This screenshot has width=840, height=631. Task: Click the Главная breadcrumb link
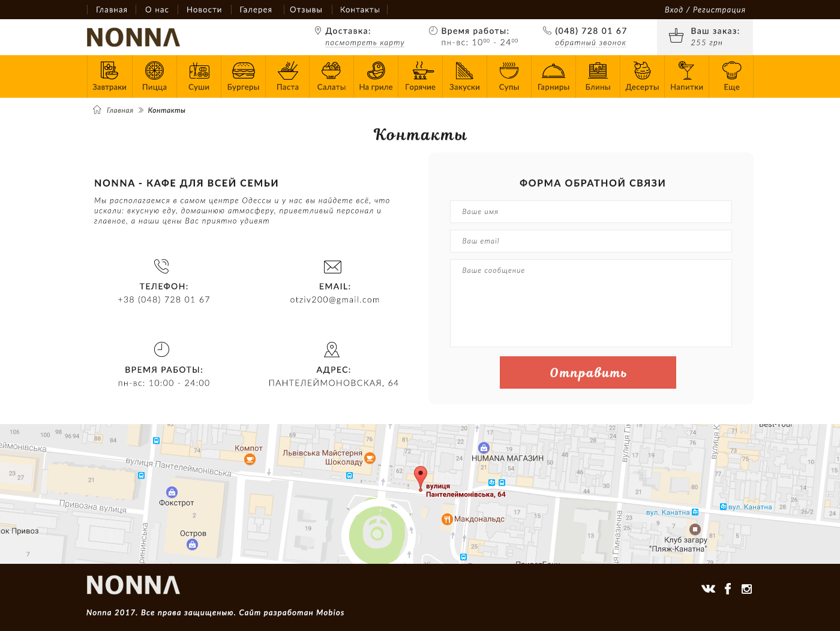tap(120, 110)
